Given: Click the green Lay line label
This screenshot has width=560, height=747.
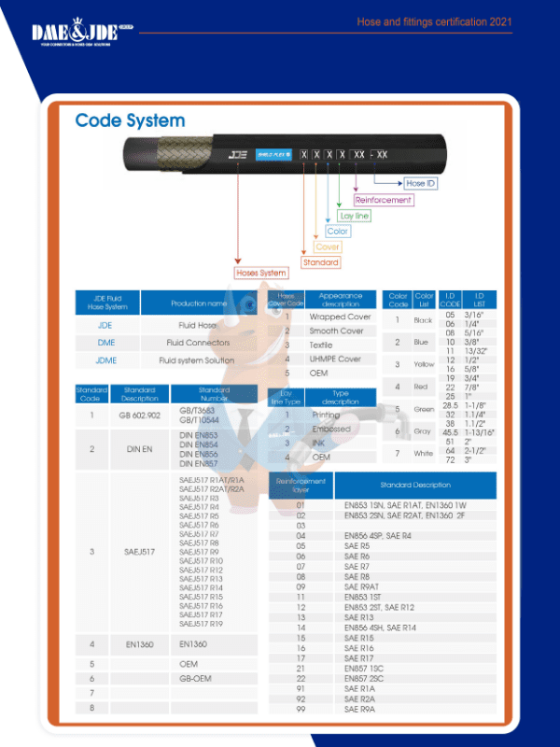Looking at the screenshot, I should point(355,216).
